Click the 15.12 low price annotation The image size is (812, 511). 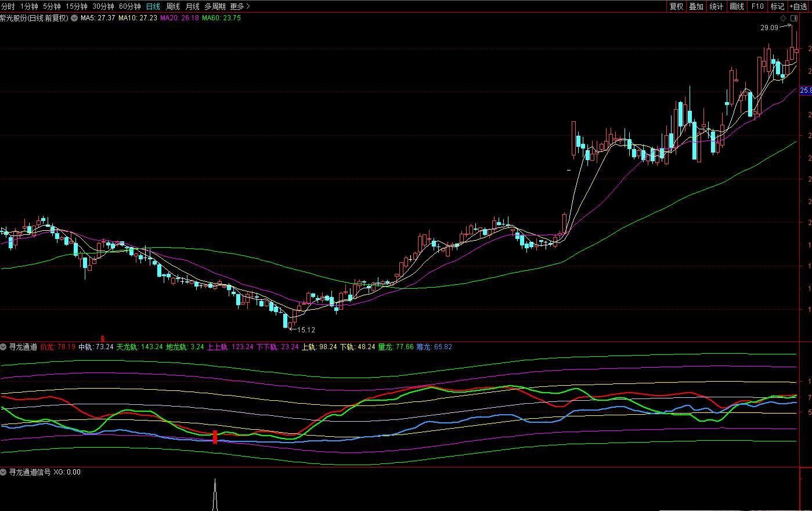coord(305,330)
